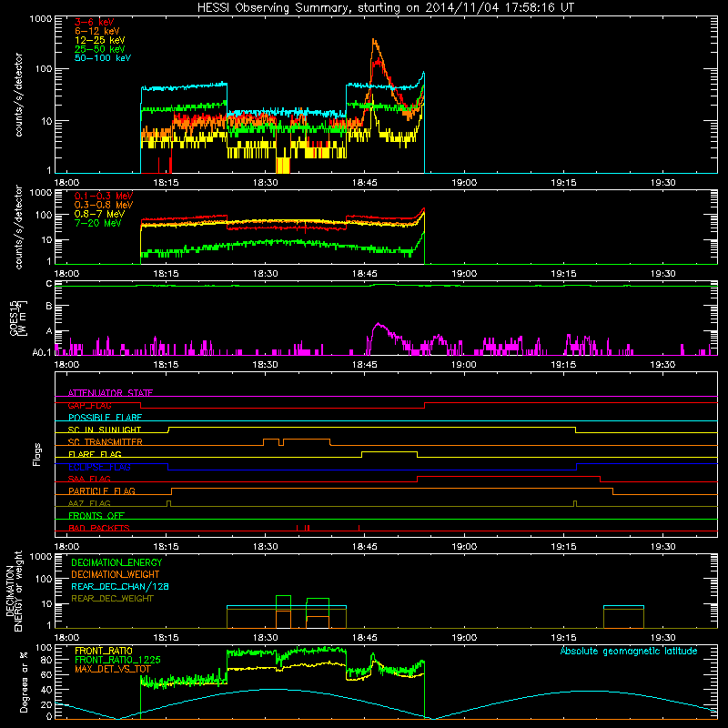Click the HESSI Observing Summary plot title
728x728 pixels.
tap(385, 8)
